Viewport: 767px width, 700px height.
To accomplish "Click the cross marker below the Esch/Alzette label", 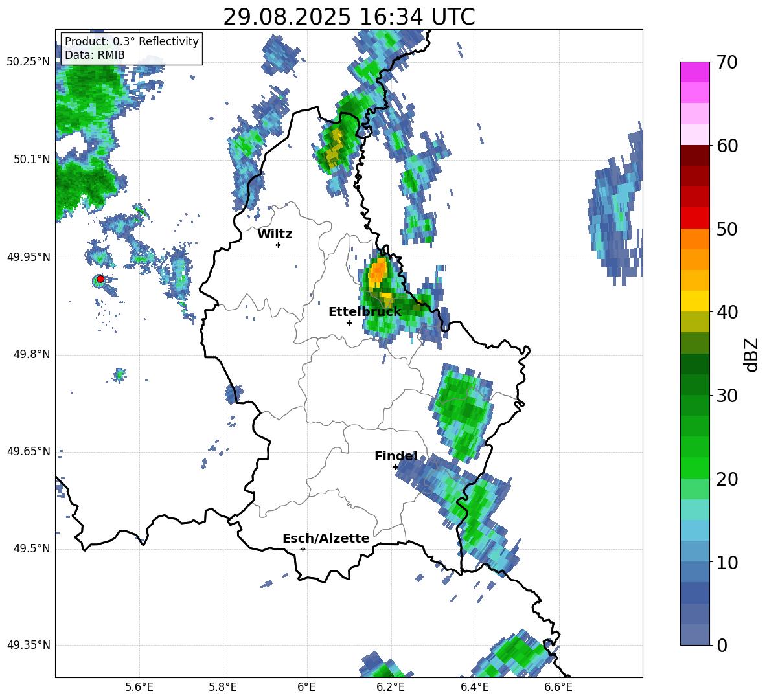I will 303,549.
